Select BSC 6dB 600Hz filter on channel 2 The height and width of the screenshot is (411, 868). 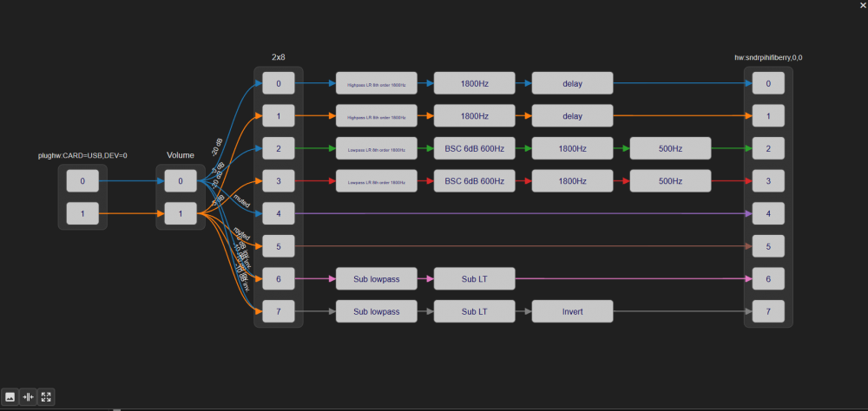click(x=475, y=149)
